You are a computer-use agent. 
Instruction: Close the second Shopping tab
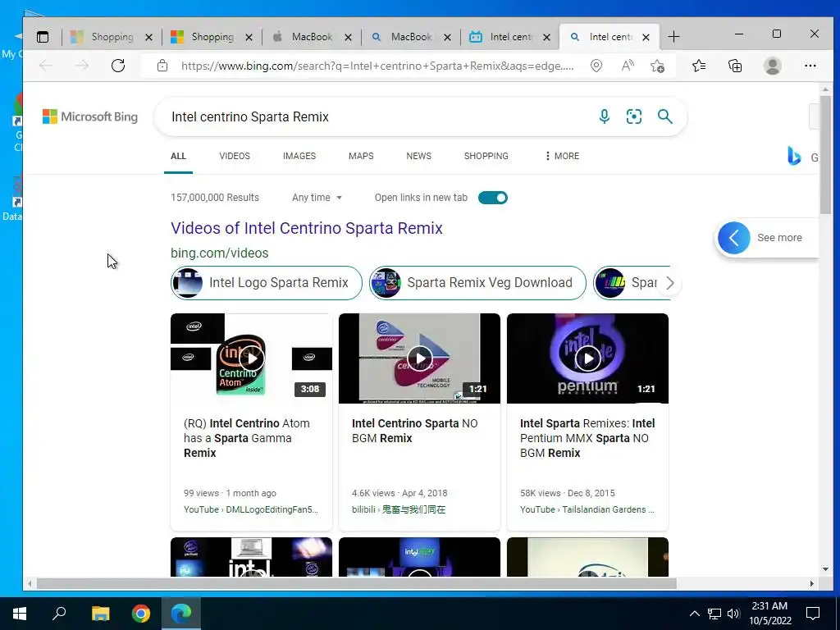point(249,37)
